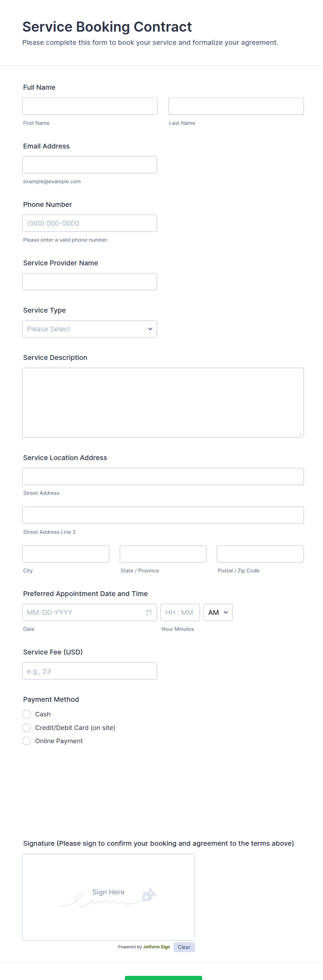323x980 pixels.
Task: Focus the Hour Minutes time field
Action: (180, 612)
